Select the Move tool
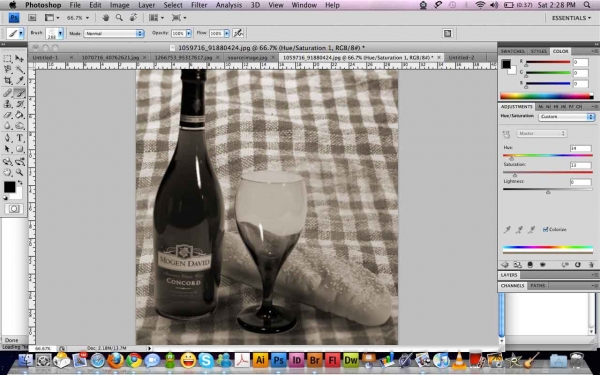 (x=20, y=59)
